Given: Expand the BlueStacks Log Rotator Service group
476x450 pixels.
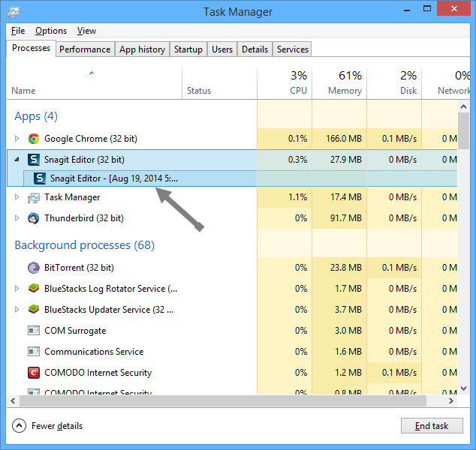Looking at the screenshot, I should pos(17,289).
